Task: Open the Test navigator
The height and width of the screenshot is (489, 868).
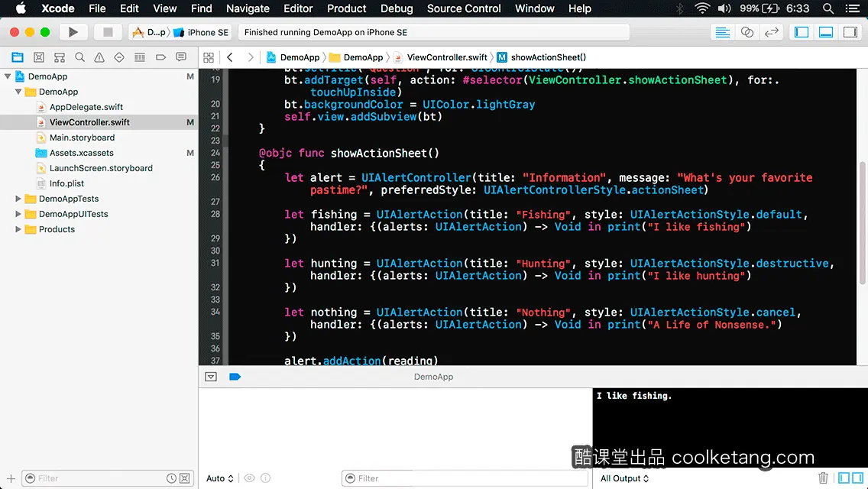Action: pyautogui.click(x=119, y=57)
